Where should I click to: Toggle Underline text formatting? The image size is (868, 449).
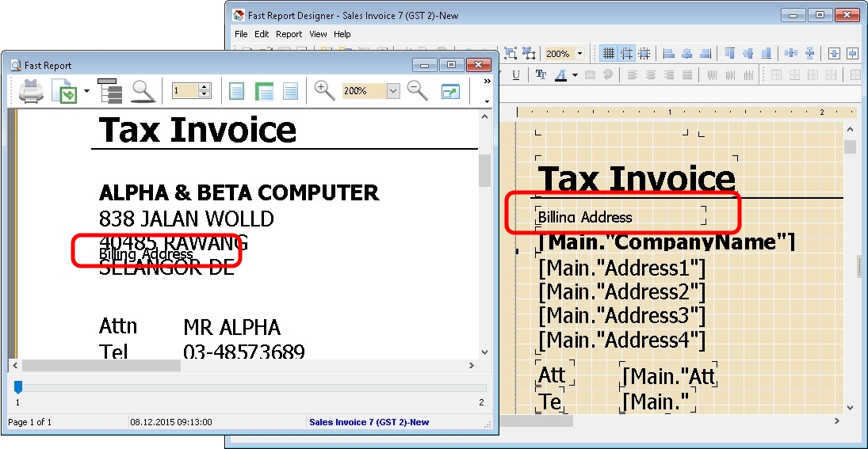(x=516, y=75)
